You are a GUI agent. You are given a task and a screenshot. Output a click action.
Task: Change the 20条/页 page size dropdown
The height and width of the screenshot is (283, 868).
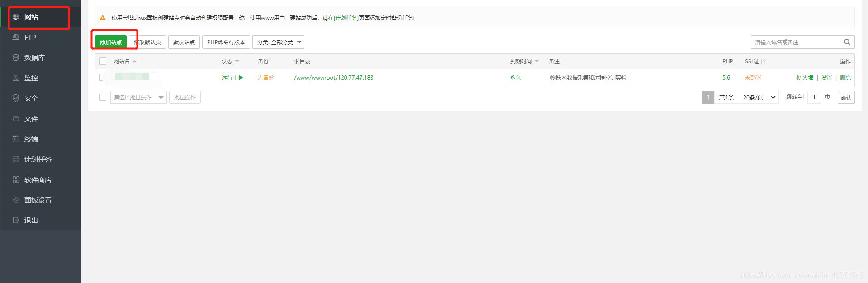coord(759,97)
